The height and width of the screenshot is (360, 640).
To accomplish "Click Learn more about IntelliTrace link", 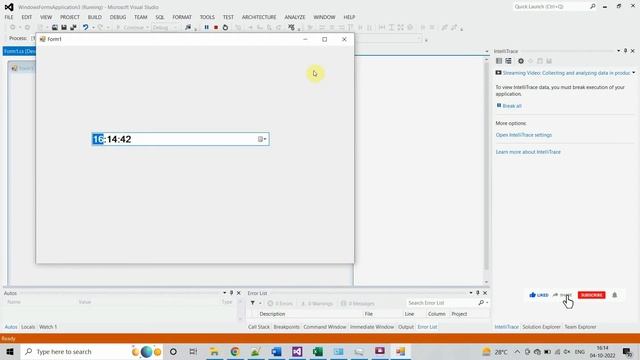I will [528, 152].
